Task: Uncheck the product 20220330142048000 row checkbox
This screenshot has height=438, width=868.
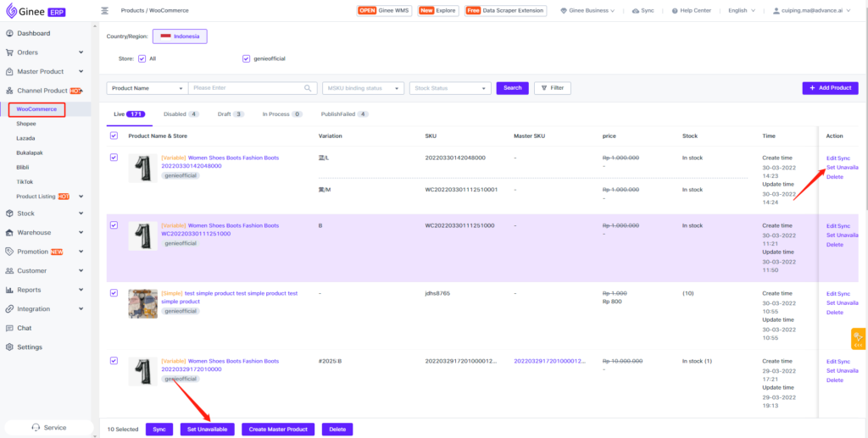Action: click(x=114, y=158)
